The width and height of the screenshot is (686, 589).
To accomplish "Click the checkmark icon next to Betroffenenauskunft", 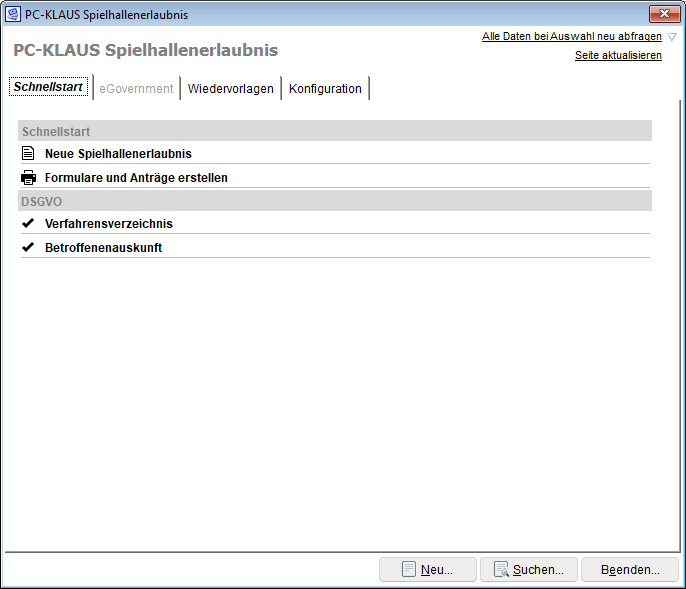I will coord(28,247).
